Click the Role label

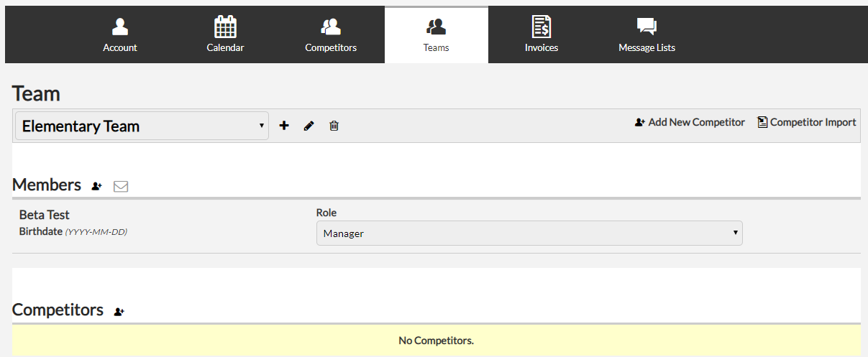point(326,213)
